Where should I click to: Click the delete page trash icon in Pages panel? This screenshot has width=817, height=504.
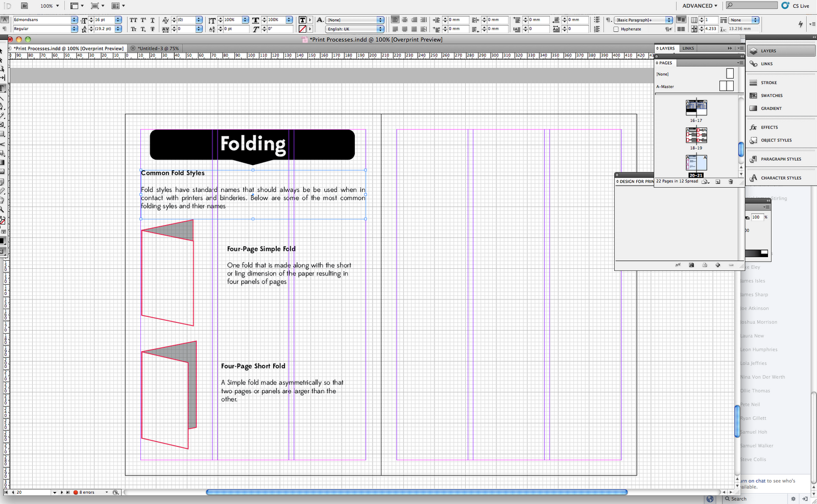tap(730, 182)
